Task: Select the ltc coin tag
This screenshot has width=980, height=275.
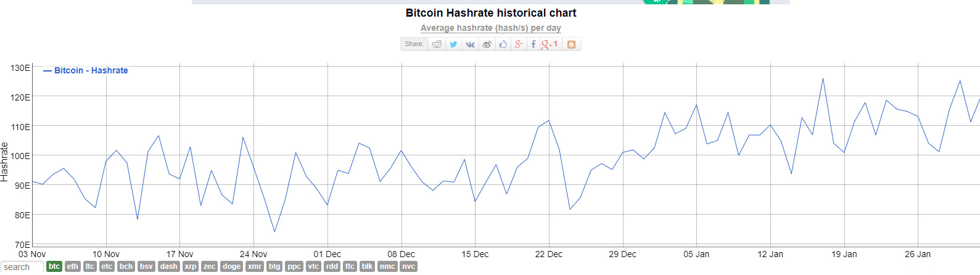Action: tap(90, 266)
